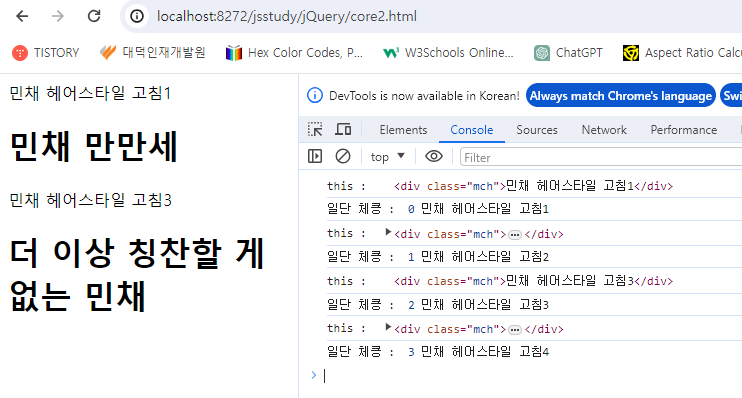This screenshot has width=742, height=398.
Task: Click the ellipsis in second div.mch log
Action: pos(515,235)
